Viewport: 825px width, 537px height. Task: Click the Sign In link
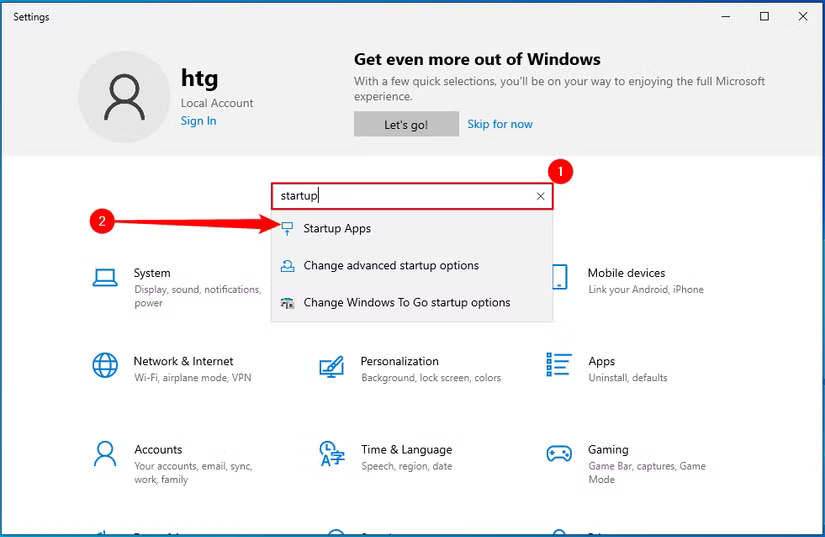[x=198, y=121]
